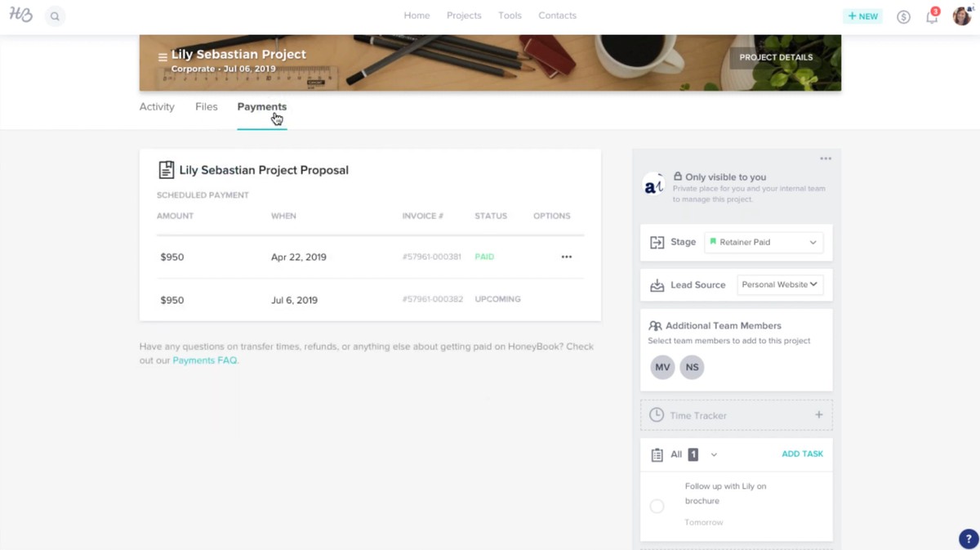
Task: Click the Additional Team Members people icon
Action: [x=655, y=325]
